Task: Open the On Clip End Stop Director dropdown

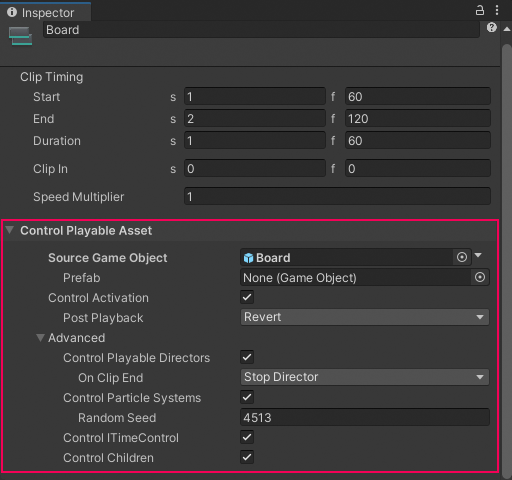Action: coord(365,377)
